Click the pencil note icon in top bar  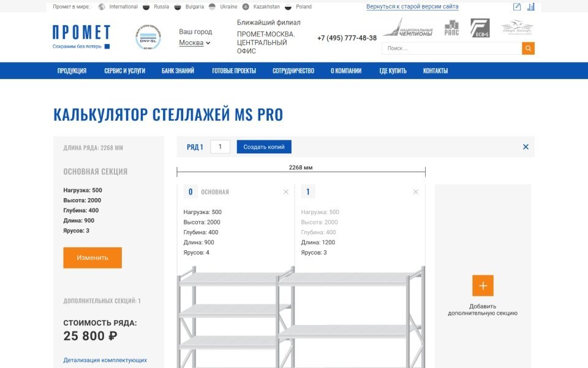tap(517, 6)
